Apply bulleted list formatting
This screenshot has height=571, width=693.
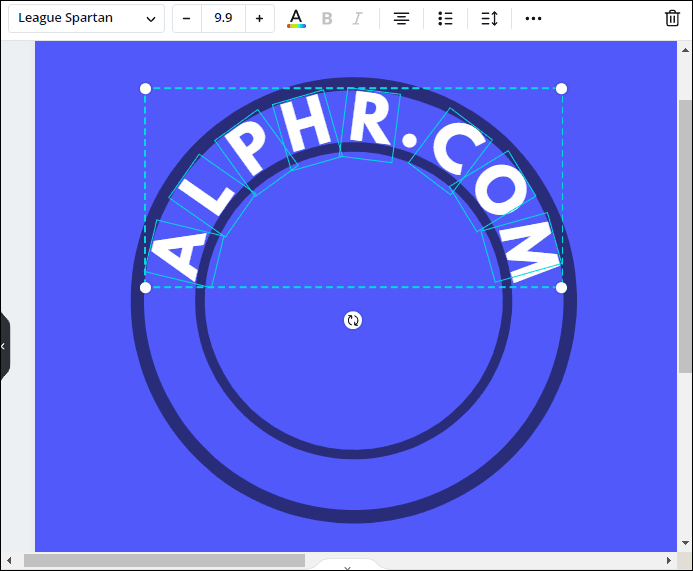point(446,19)
